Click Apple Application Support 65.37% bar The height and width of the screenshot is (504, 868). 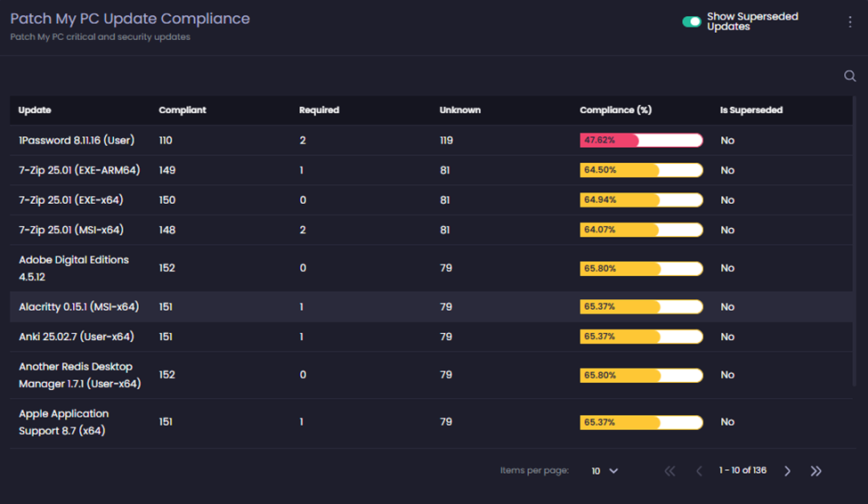click(642, 423)
